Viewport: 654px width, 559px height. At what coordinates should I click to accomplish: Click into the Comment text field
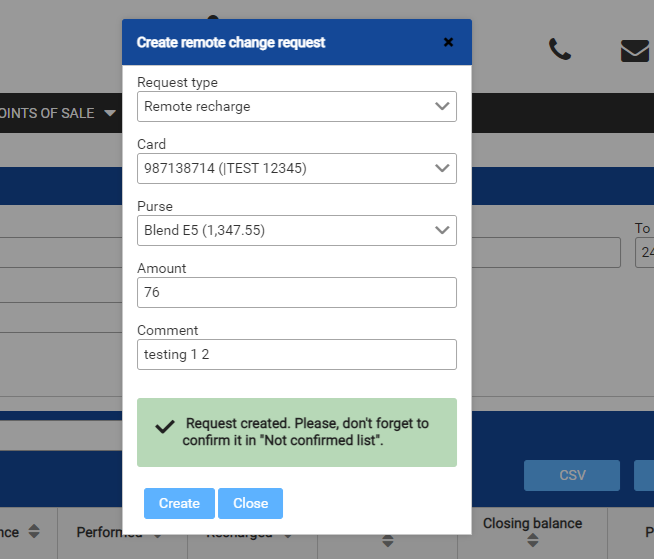pyautogui.click(x=297, y=354)
